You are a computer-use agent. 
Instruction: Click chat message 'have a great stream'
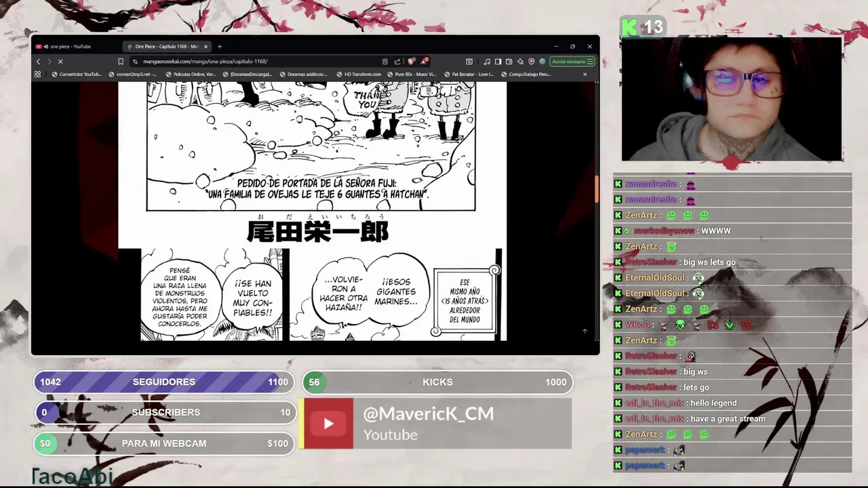728,419
